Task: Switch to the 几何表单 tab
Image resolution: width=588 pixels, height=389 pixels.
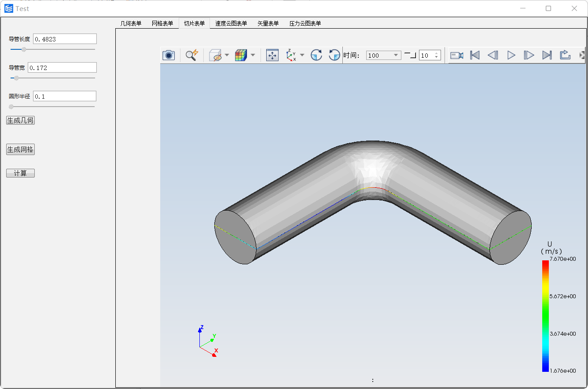Action: 131,23
